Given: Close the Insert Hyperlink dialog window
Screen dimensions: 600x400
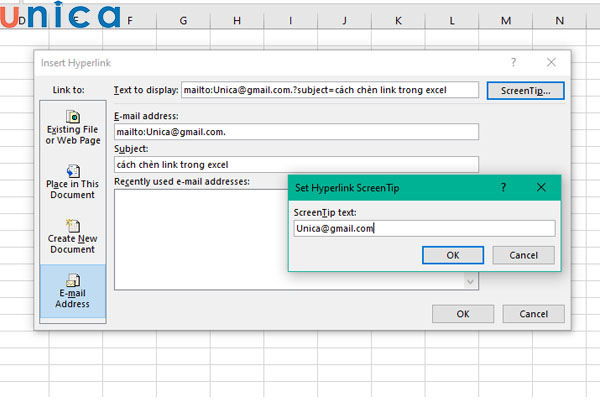Looking at the screenshot, I should point(551,62).
